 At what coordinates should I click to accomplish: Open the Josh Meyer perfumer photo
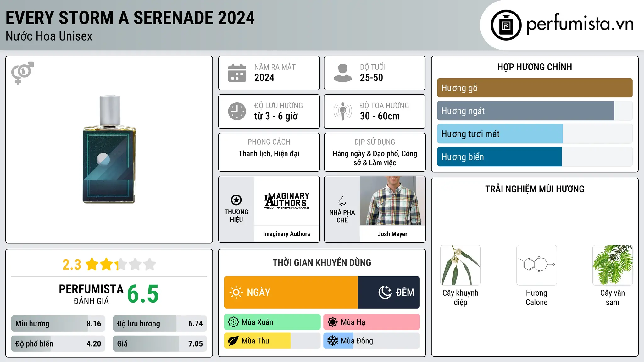click(x=392, y=200)
